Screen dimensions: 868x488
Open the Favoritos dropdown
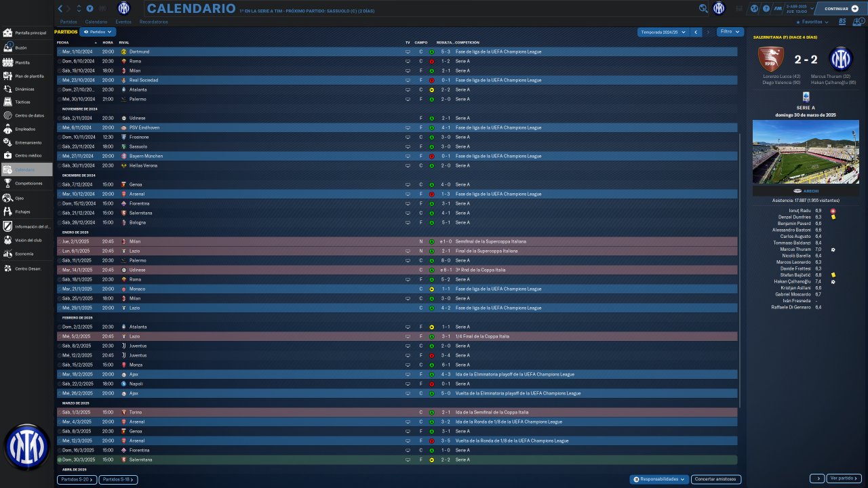[x=812, y=22]
